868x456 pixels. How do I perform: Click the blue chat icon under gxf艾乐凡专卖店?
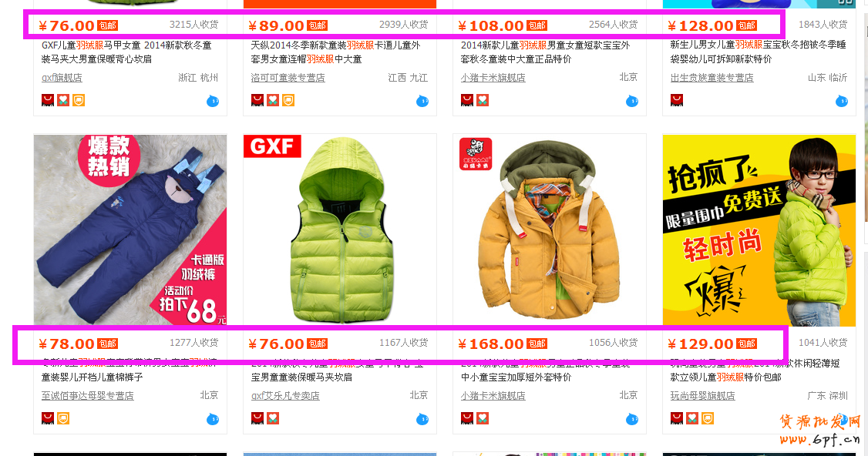point(422,419)
